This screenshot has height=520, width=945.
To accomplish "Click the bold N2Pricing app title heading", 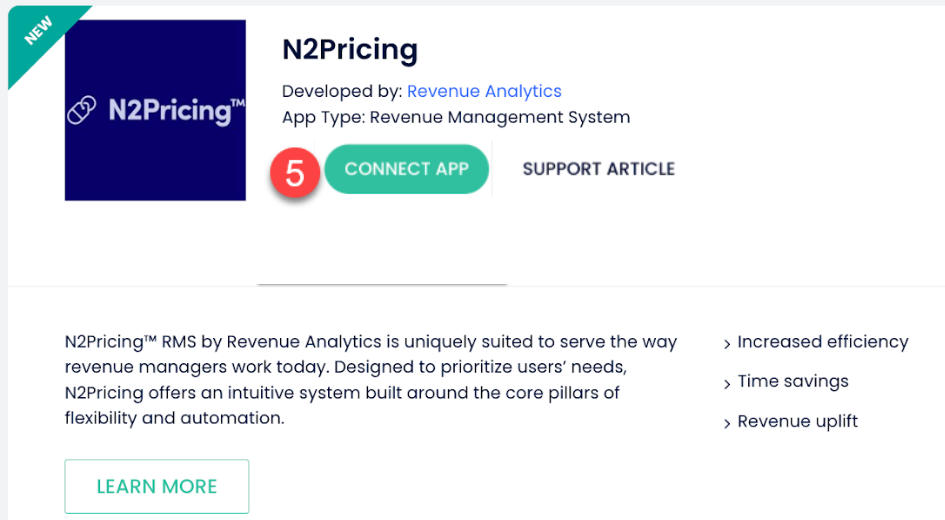I will [x=350, y=49].
